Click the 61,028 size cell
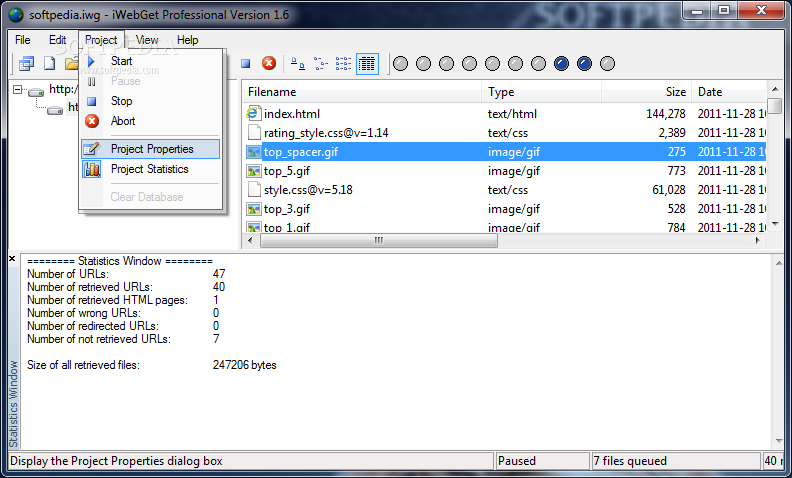 pos(669,190)
